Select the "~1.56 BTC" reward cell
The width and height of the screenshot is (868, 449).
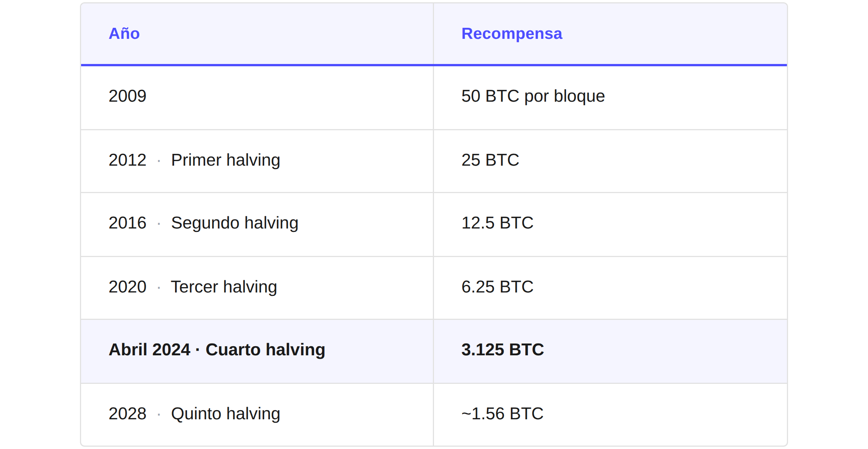click(x=502, y=414)
